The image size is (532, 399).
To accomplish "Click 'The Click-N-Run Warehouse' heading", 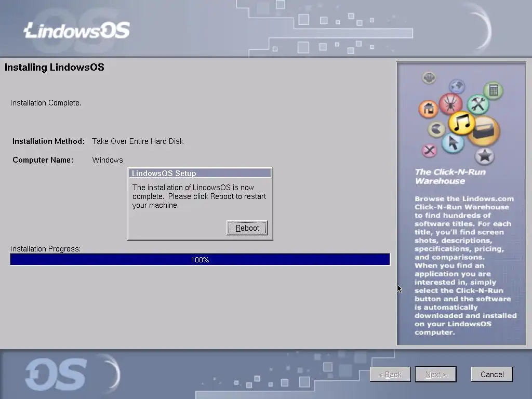I will coord(450,177).
